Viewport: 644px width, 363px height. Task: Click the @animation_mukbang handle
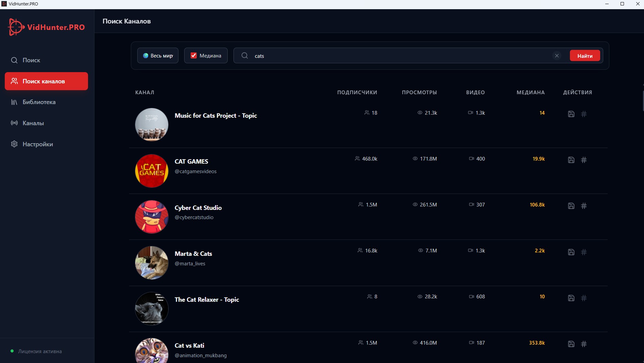coord(201,356)
